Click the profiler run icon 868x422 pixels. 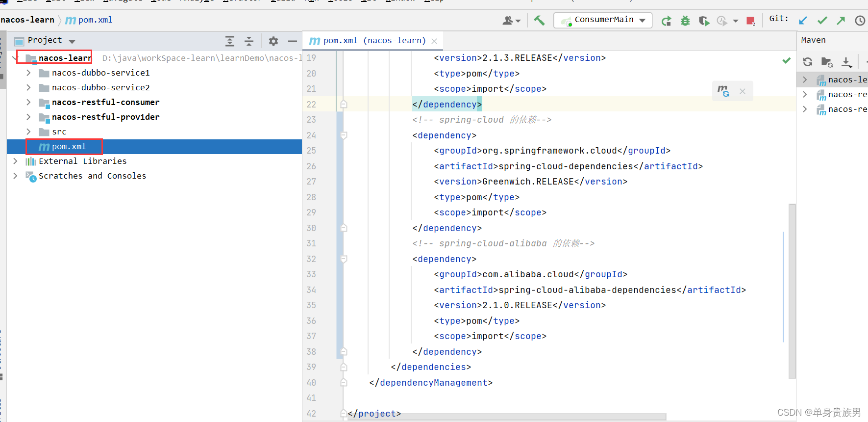722,21
